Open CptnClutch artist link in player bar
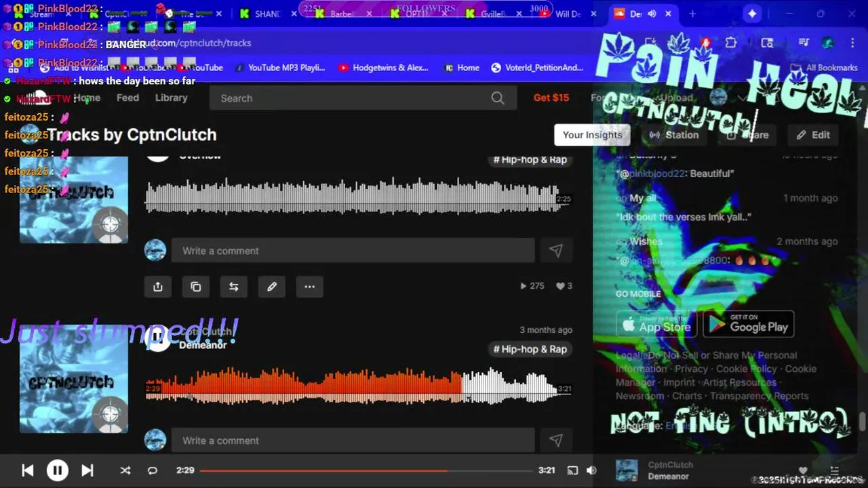Image resolution: width=868 pixels, height=488 pixels. pyautogui.click(x=671, y=465)
